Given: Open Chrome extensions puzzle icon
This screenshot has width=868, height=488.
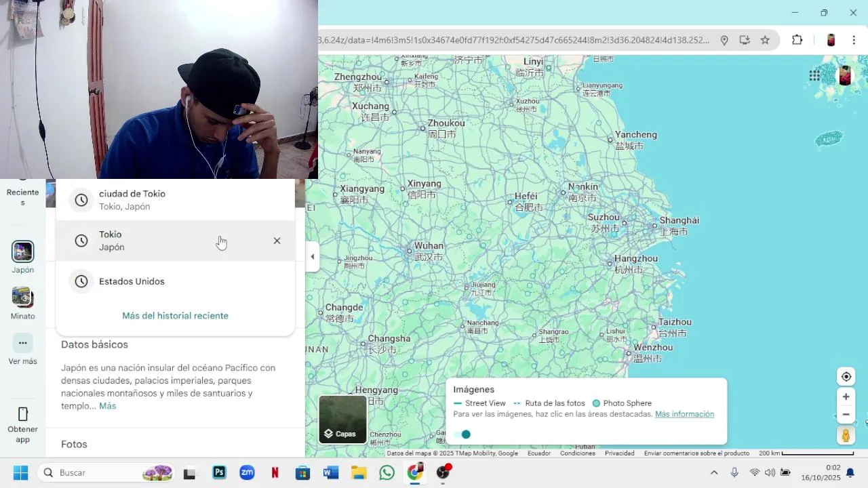Looking at the screenshot, I should point(797,40).
